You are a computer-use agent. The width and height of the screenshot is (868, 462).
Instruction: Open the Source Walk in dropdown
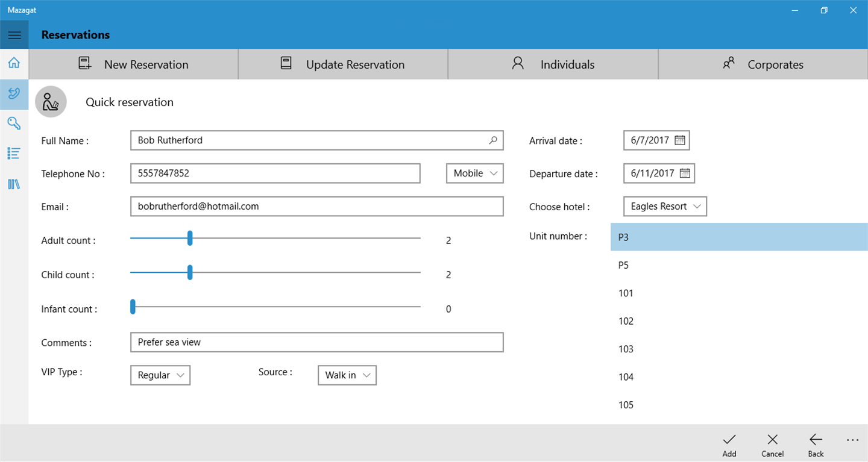[x=347, y=375]
